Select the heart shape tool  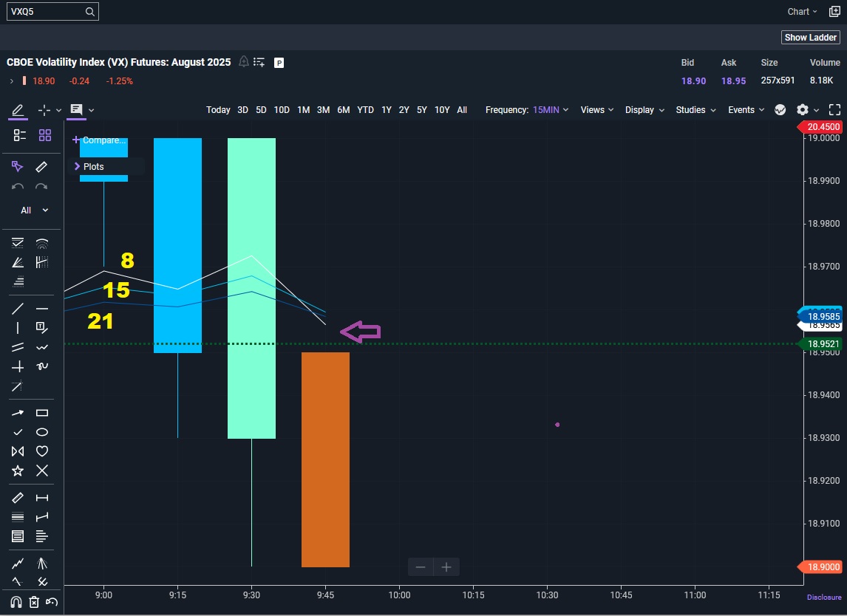(x=41, y=451)
